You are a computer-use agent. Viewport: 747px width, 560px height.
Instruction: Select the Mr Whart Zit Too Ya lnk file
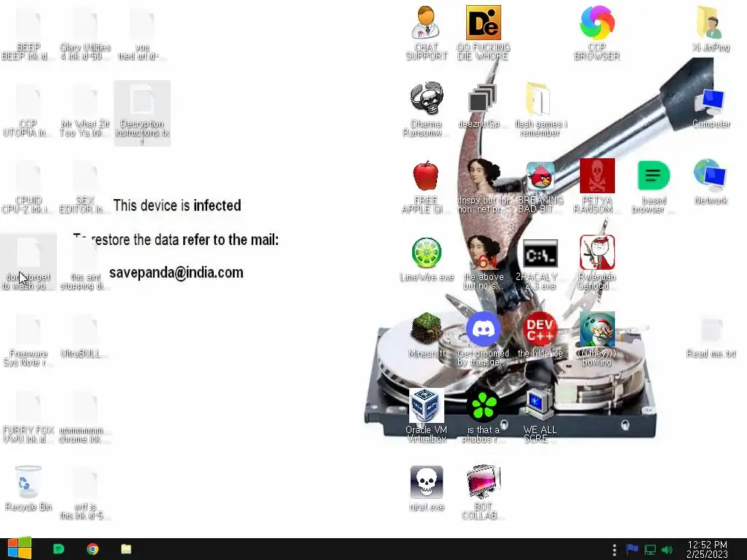[x=85, y=111]
